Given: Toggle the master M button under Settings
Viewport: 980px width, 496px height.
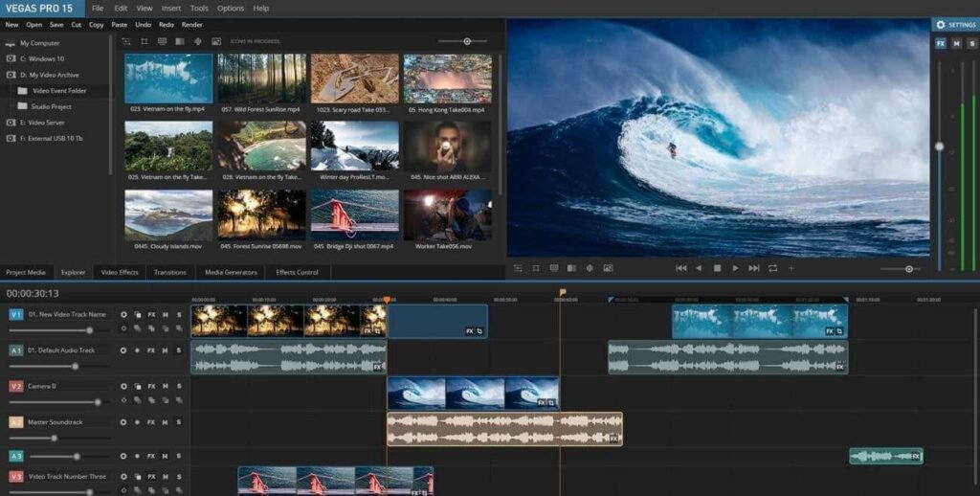Looking at the screenshot, I should 956,44.
